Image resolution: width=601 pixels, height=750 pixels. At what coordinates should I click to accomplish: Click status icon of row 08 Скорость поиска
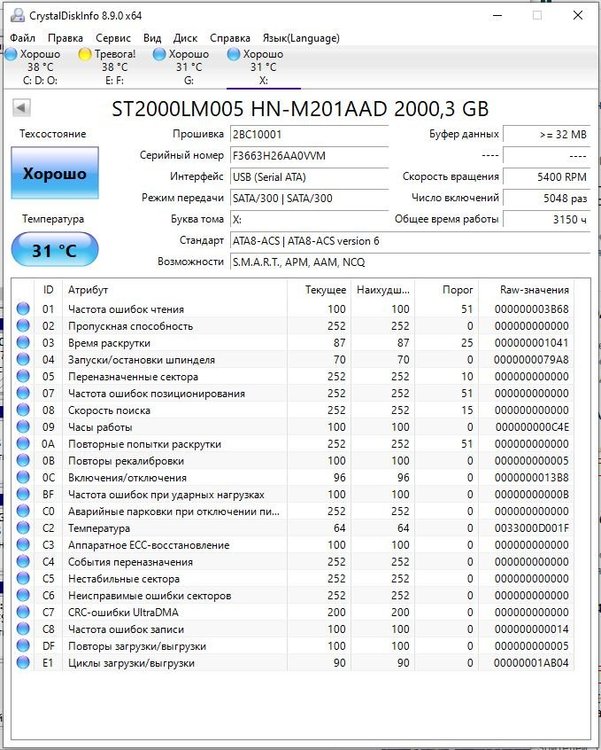23,410
